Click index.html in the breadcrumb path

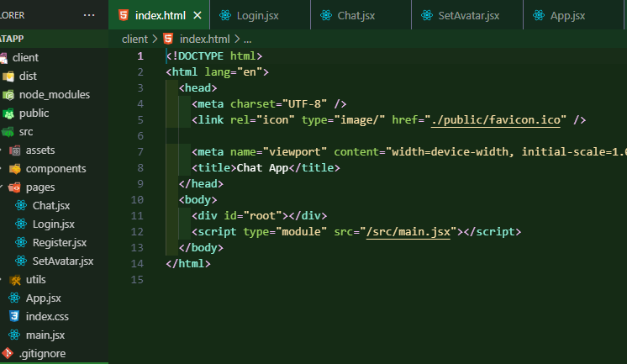pyautogui.click(x=205, y=40)
